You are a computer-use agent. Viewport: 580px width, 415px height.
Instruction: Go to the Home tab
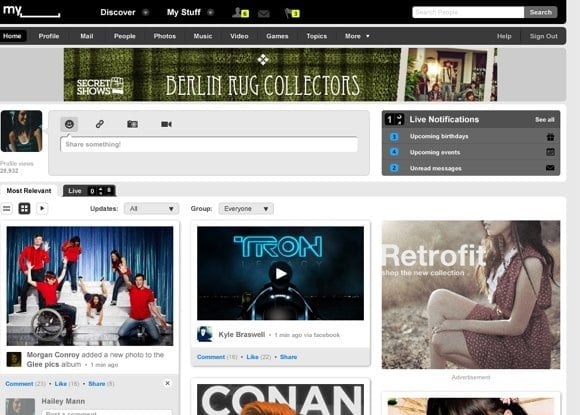coord(12,36)
